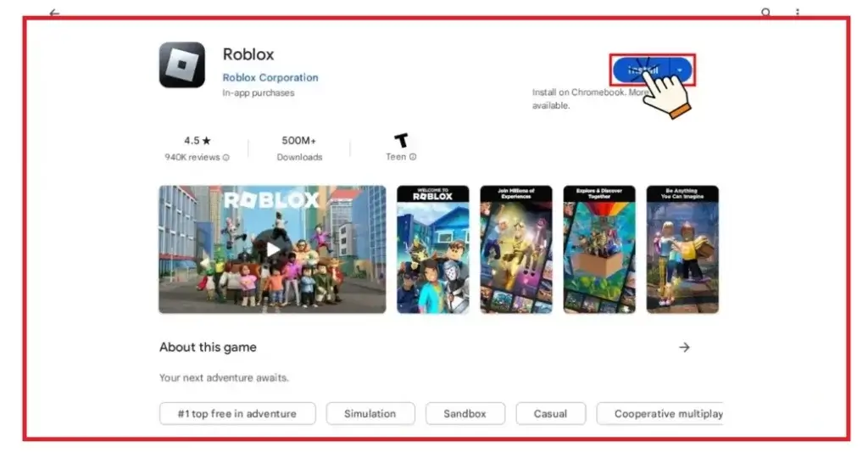Screen dimensions: 868x453
Task: Select #1 top free in adventure chip
Action: point(237,414)
